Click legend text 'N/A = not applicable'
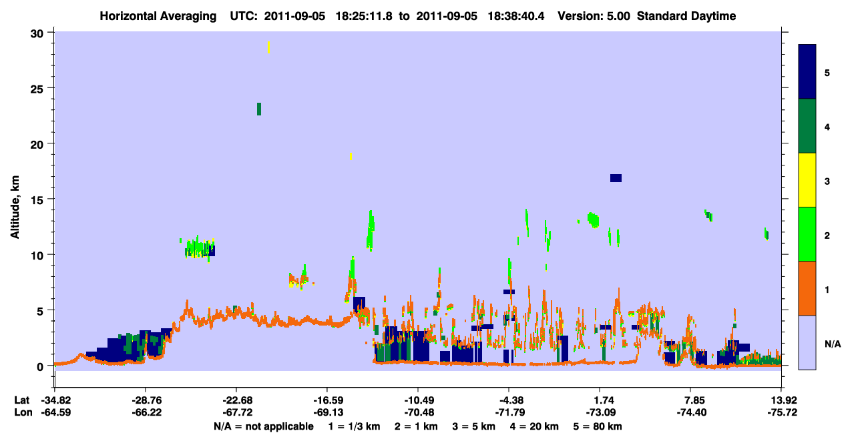The width and height of the screenshot is (868, 445). [263, 426]
